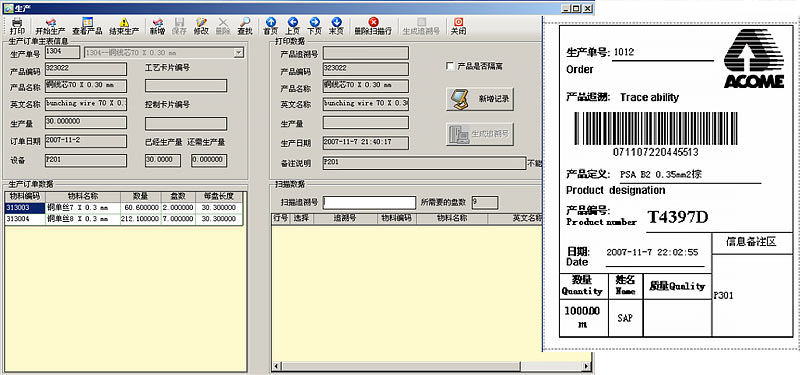Click the 生成追溯号 large button
Screen dimensions: 800x375
click(480, 134)
